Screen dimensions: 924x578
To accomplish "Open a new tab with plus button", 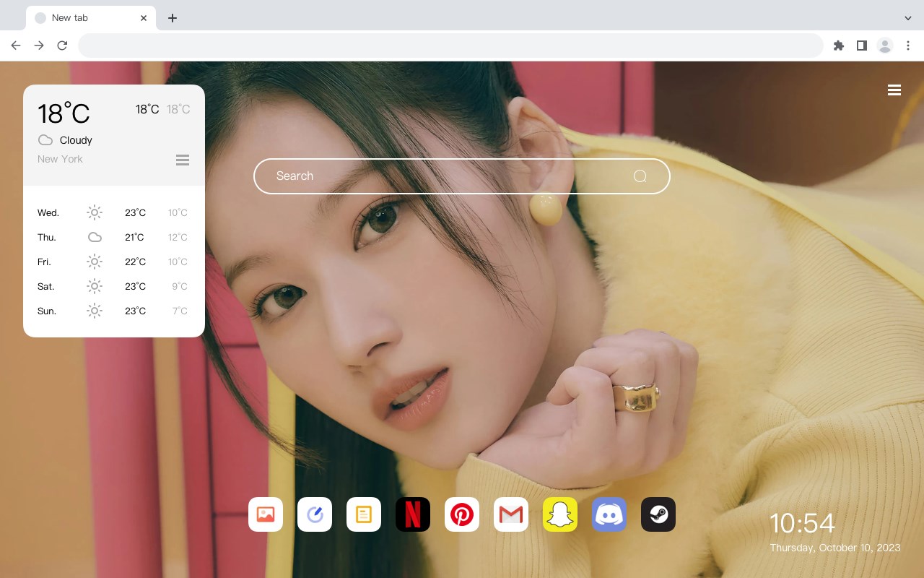I will [x=172, y=18].
